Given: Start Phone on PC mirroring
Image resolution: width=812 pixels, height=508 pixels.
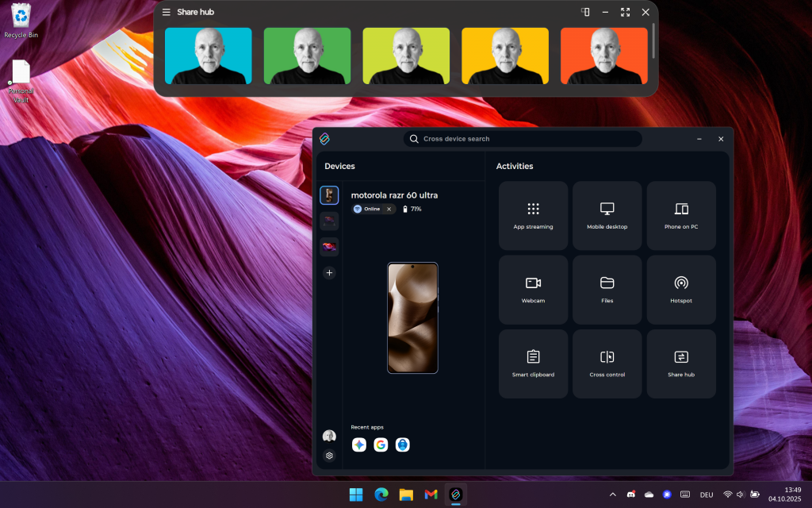Looking at the screenshot, I should [x=681, y=215].
